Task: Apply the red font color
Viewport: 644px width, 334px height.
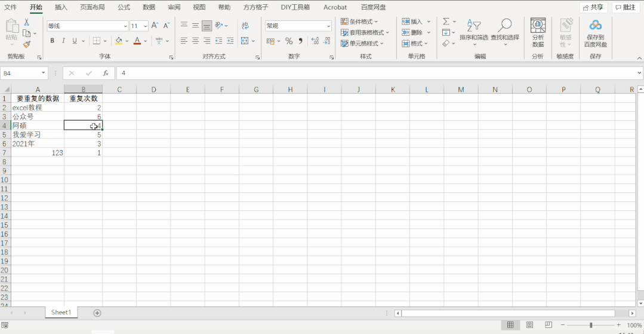Action: 137,41
